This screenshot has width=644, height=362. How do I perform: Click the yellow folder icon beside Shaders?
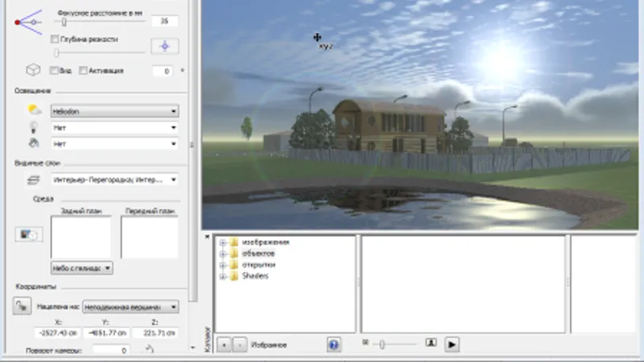[x=233, y=276]
